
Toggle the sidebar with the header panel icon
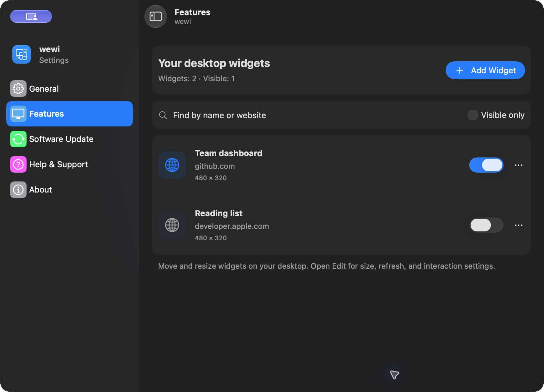156,16
